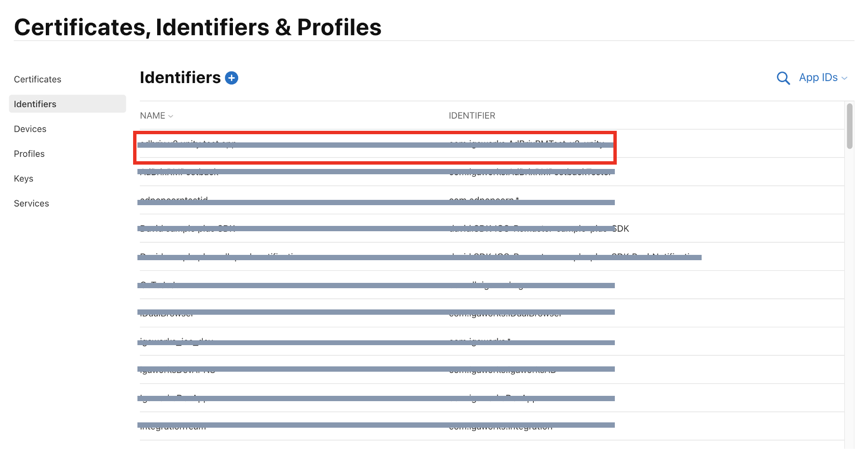The image size is (868, 475).
Task: Expand the App IDs filter dropdown
Action: tap(823, 78)
